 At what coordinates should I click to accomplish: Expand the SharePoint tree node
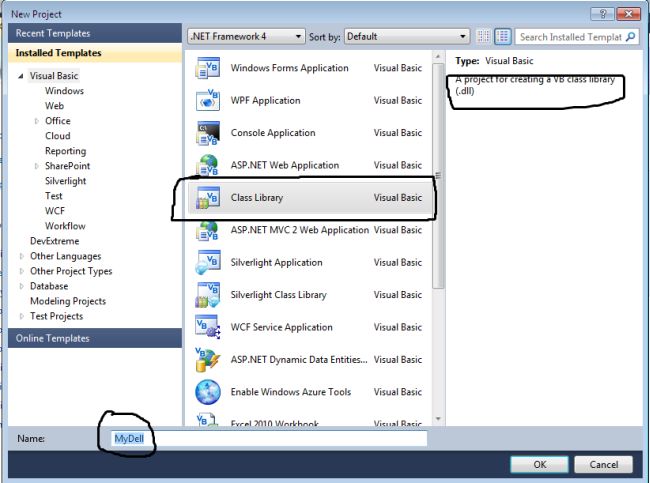pos(36,166)
